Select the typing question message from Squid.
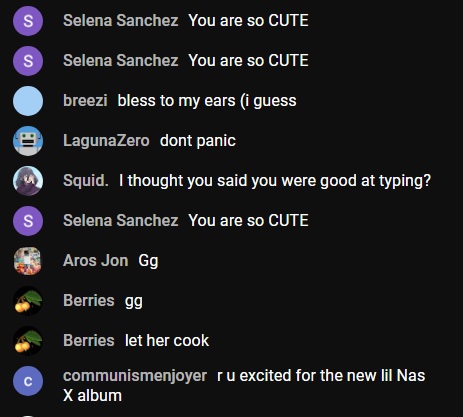 click(275, 181)
